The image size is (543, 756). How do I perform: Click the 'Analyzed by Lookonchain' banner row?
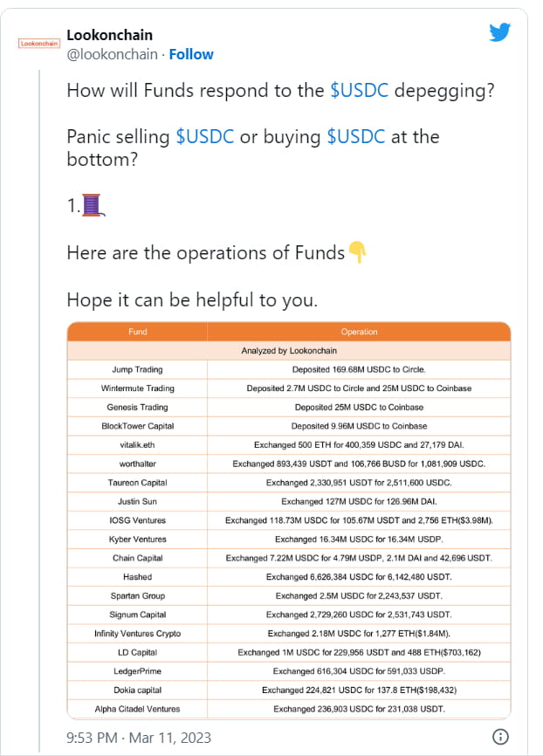click(289, 351)
